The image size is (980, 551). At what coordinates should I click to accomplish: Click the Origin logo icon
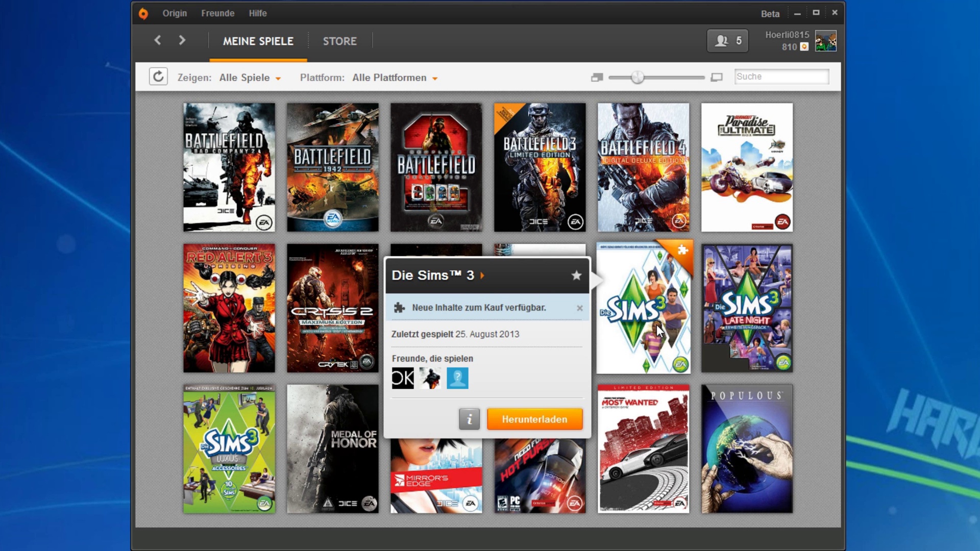143,13
